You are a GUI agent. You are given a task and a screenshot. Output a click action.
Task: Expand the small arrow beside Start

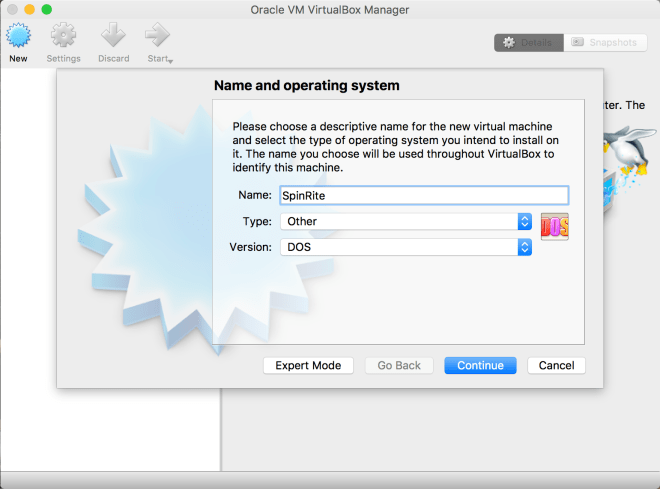coord(171,61)
